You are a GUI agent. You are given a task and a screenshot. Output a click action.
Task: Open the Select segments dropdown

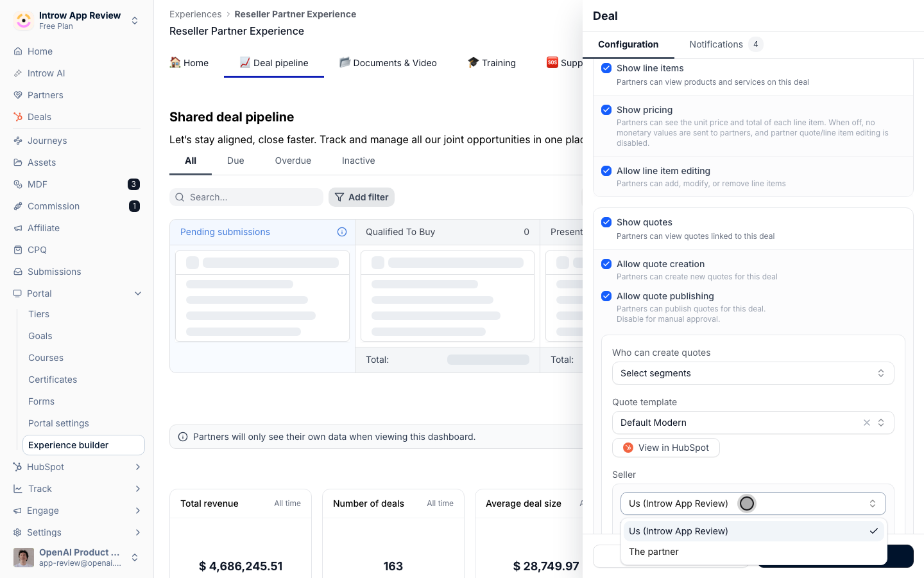[753, 373]
